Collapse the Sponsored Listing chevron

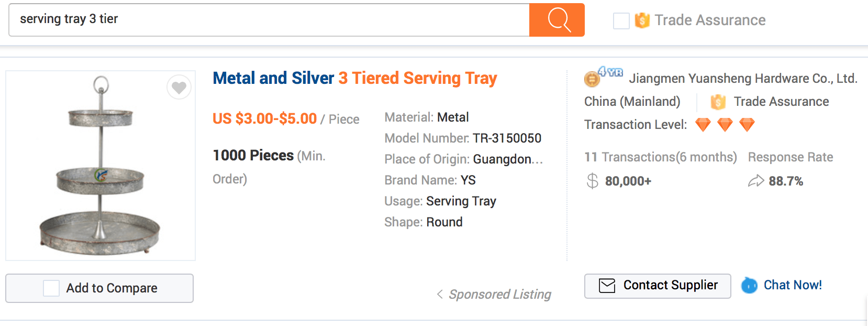440,294
